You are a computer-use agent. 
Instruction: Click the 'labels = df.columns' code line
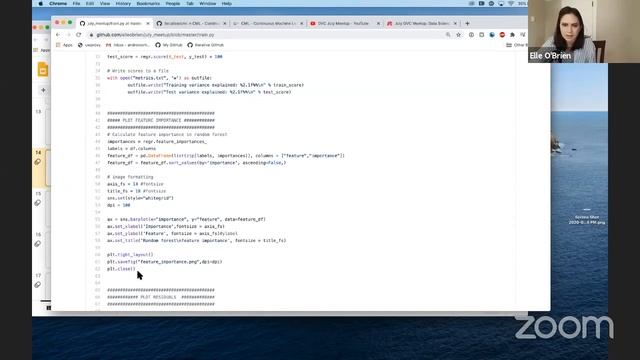pos(131,149)
